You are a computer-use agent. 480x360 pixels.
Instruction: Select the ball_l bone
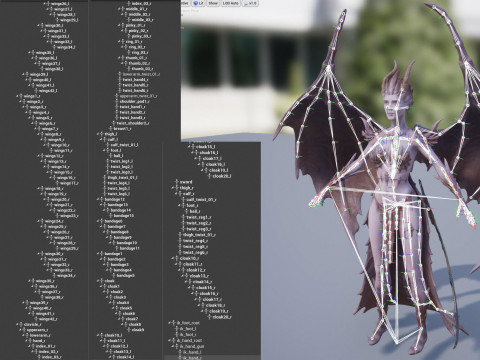coord(118,156)
